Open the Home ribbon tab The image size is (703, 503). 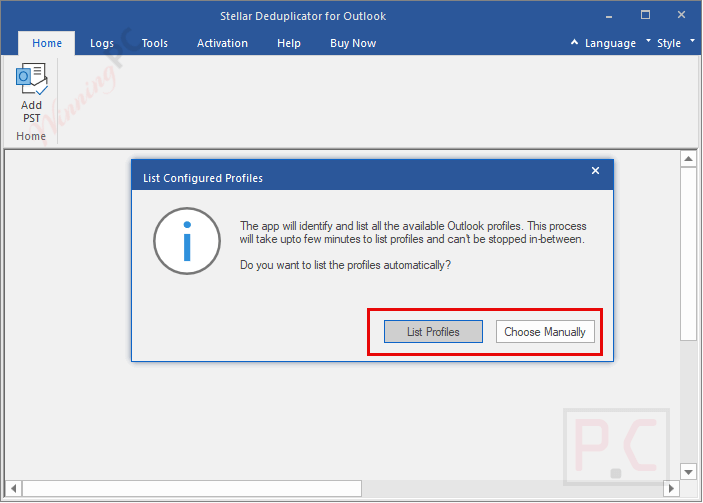click(47, 43)
